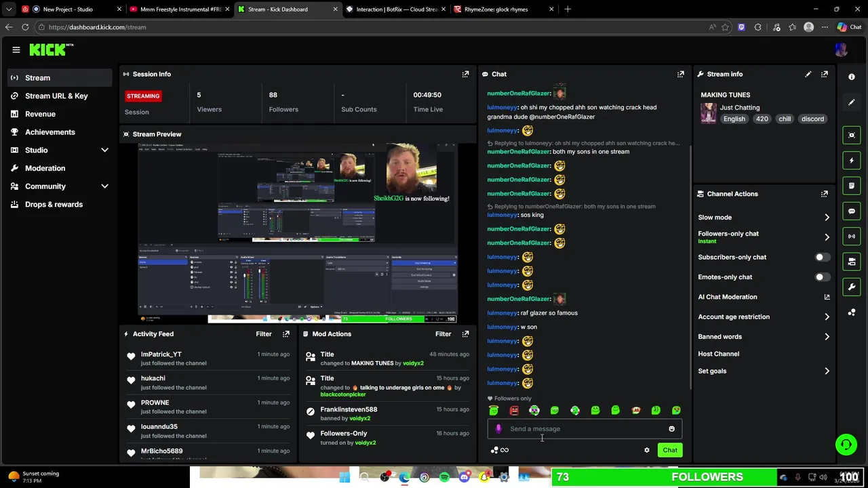Pop out the Session Info panel
This screenshot has height=488, width=868.
(x=465, y=74)
